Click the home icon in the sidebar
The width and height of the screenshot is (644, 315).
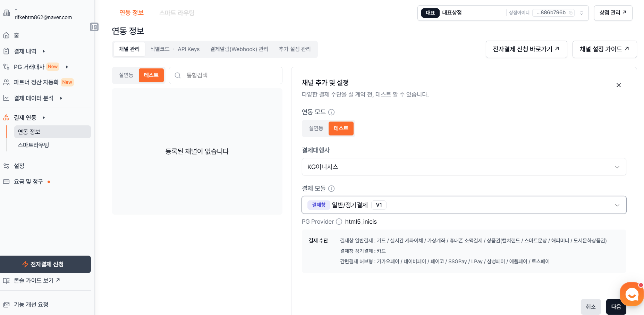[x=6, y=35]
